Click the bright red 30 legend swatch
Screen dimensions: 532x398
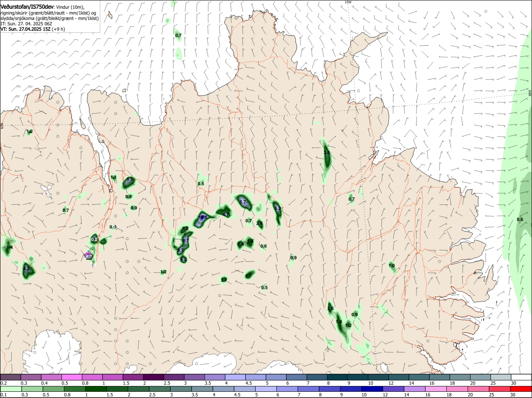point(522,389)
